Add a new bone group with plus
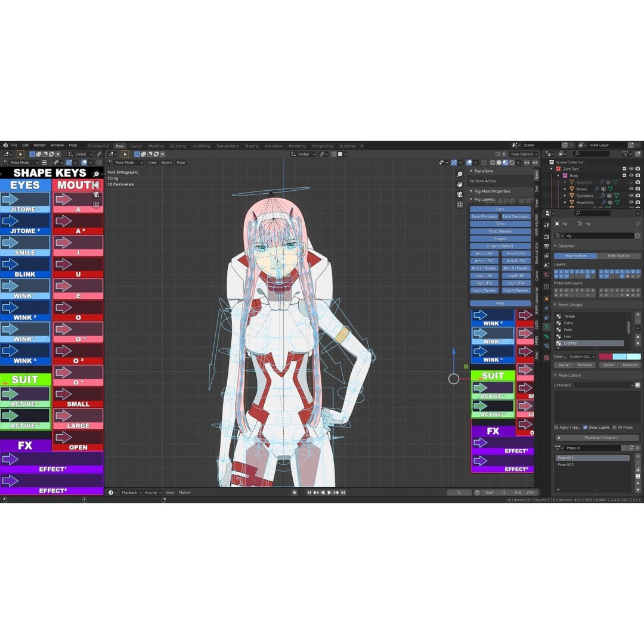 (x=638, y=315)
